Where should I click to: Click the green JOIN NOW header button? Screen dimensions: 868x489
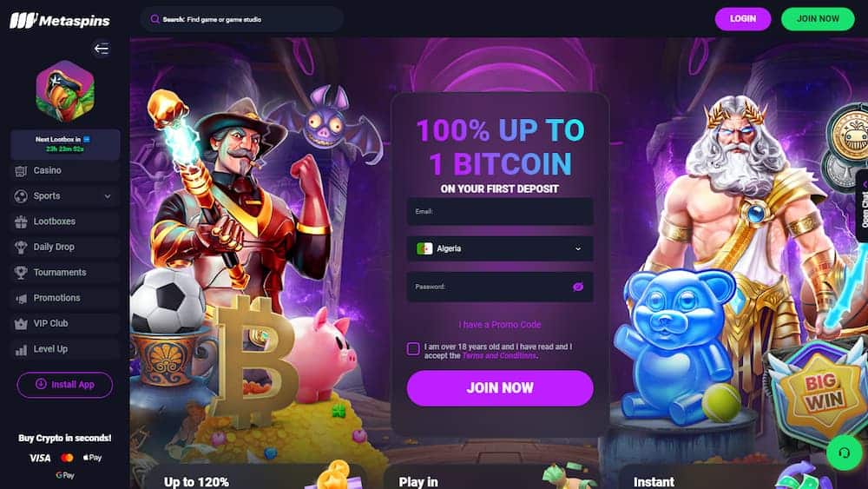(818, 19)
